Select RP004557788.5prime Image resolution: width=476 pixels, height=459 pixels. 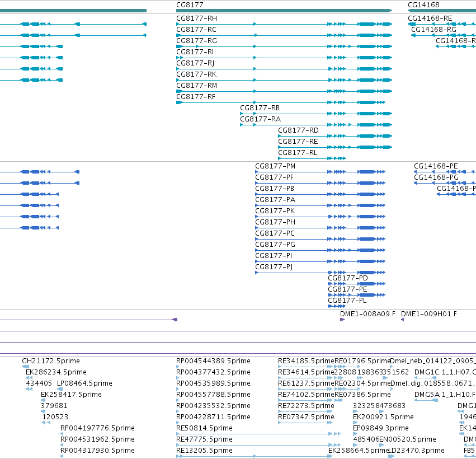click(213, 395)
